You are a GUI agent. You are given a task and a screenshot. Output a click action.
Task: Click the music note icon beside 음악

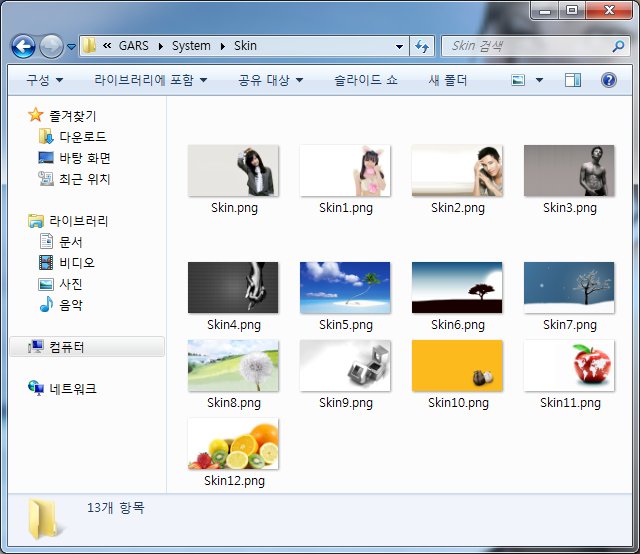[46, 304]
